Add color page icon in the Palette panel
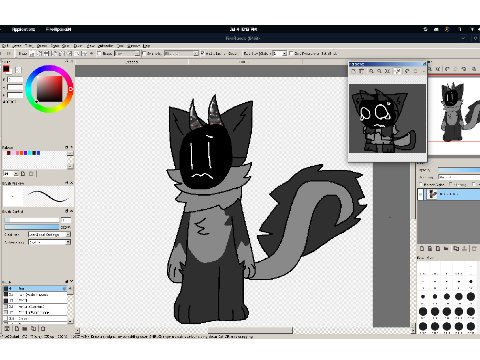This screenshot has height=360, width=480. point(23,174)
